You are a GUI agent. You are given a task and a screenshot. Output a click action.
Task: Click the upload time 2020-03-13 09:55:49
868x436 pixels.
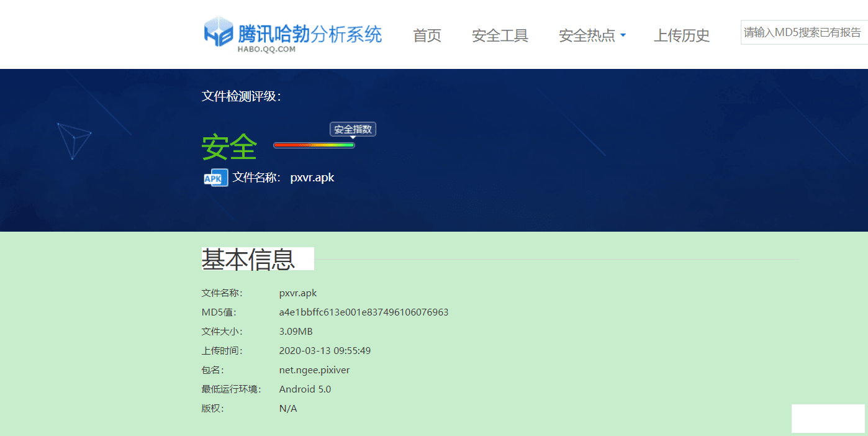point(325,350)
